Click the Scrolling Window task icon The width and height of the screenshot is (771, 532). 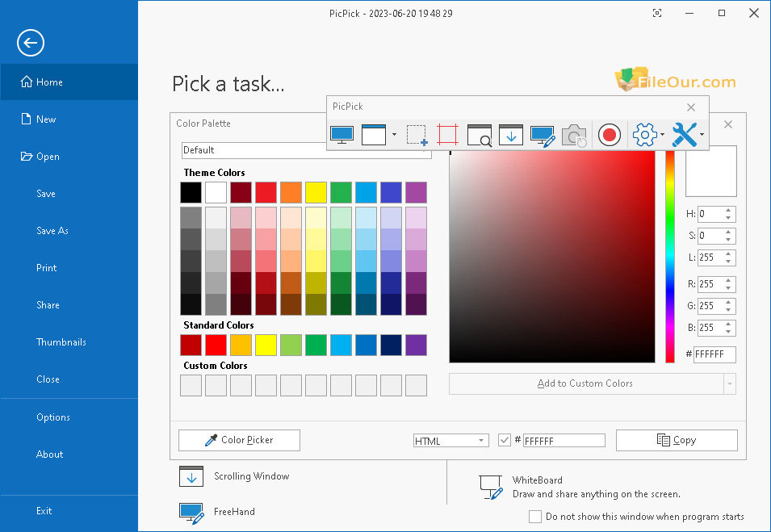tap(191, 476)
